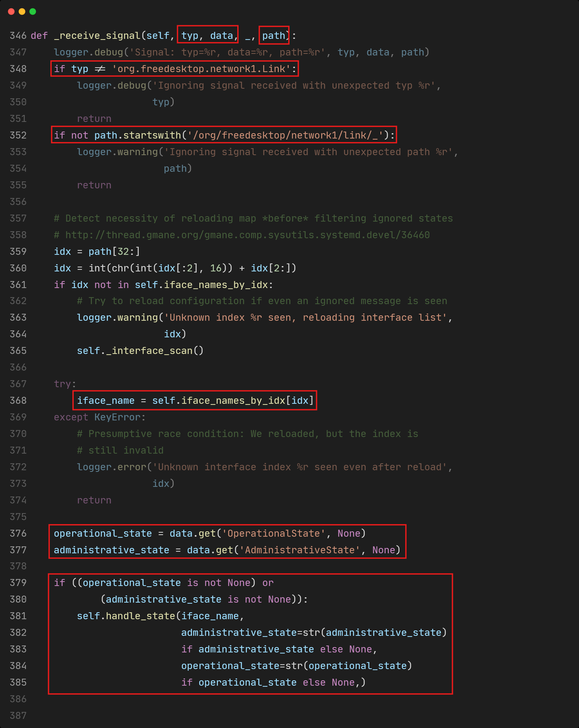This screenshot has height=728, width=579.
Task: Click the green maximize window dot
Action: (x=33, y=12)
